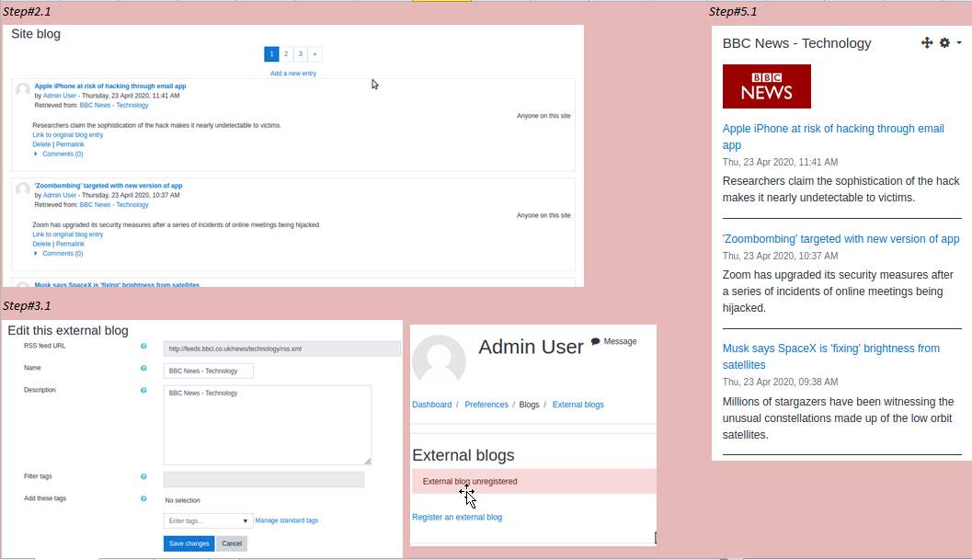The height and width of the screenshot is (560, 972).
Task: Go to Preferences breadcrumb
Action: click(x=486, y=405)
